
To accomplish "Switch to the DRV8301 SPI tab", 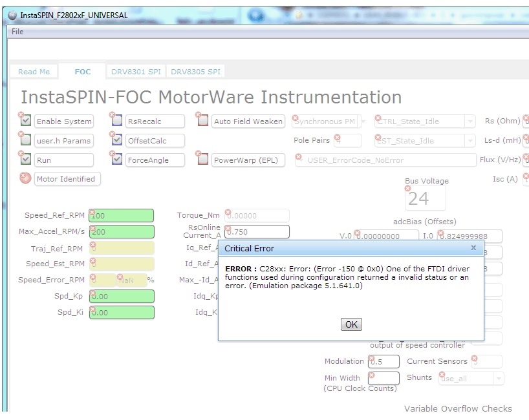I will tap(136, 72).
